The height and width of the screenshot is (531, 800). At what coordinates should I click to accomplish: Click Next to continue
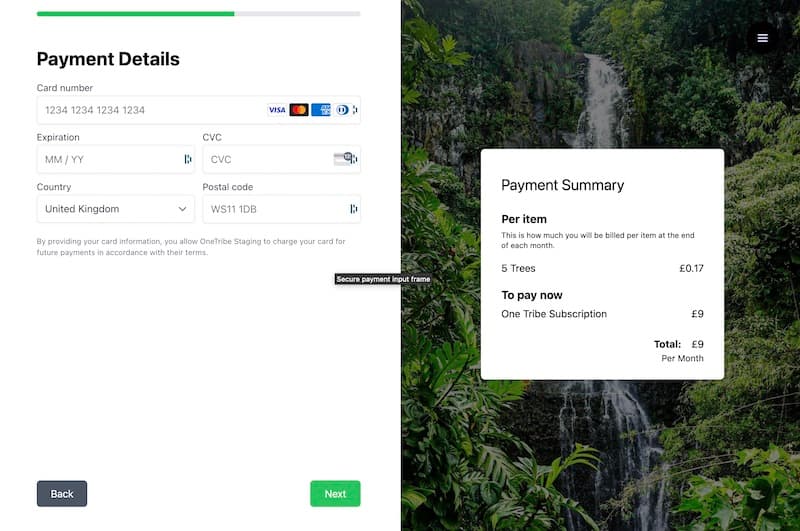[335, 493]
